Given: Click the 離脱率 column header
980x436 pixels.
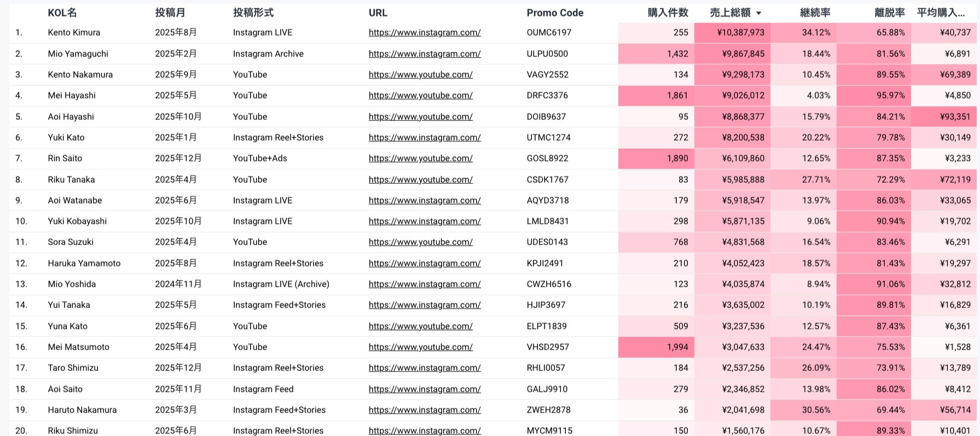Looking at the screenshot, I should point(889,13).
